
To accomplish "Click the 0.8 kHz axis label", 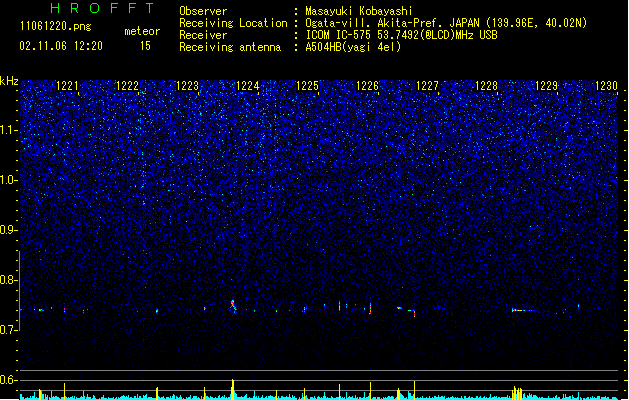I will point(8,280).
